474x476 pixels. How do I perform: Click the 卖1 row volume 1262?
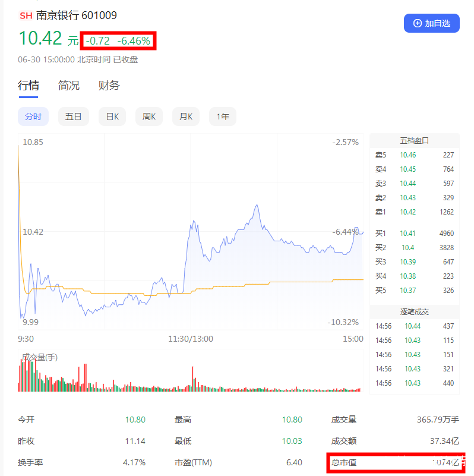click(x=447, y=212)
